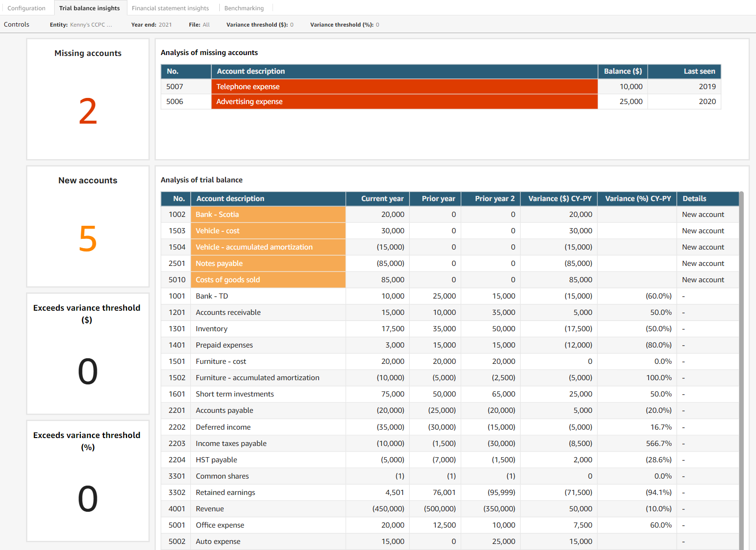Sort by Balance ($) column header

click(623, 71)
